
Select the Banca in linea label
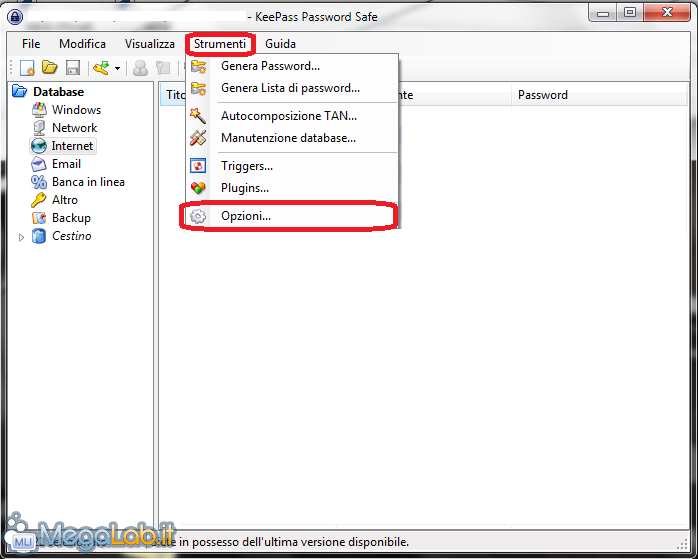click(88, 182)
